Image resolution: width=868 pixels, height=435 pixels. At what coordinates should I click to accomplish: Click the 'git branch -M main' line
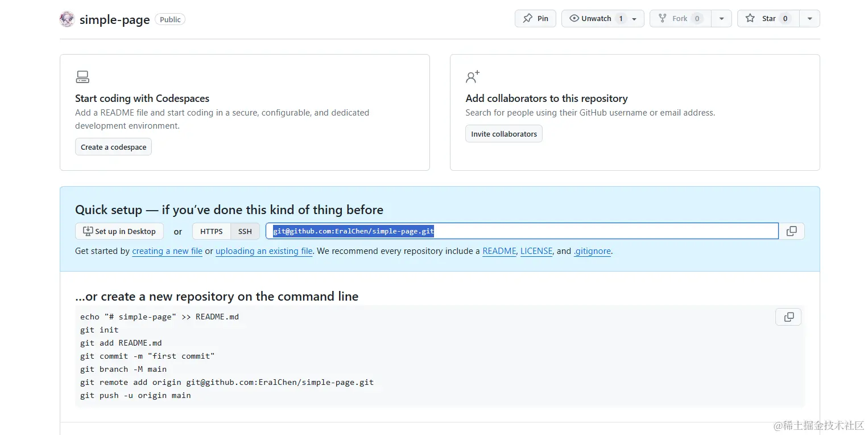[x=123, y=369]
